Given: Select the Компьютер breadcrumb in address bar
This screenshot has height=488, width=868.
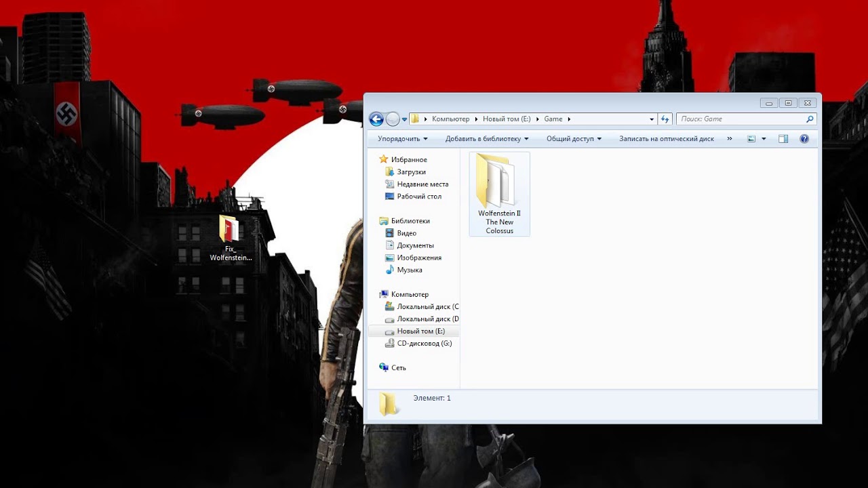Looking at the screenshot, I should tap(450, 119).
